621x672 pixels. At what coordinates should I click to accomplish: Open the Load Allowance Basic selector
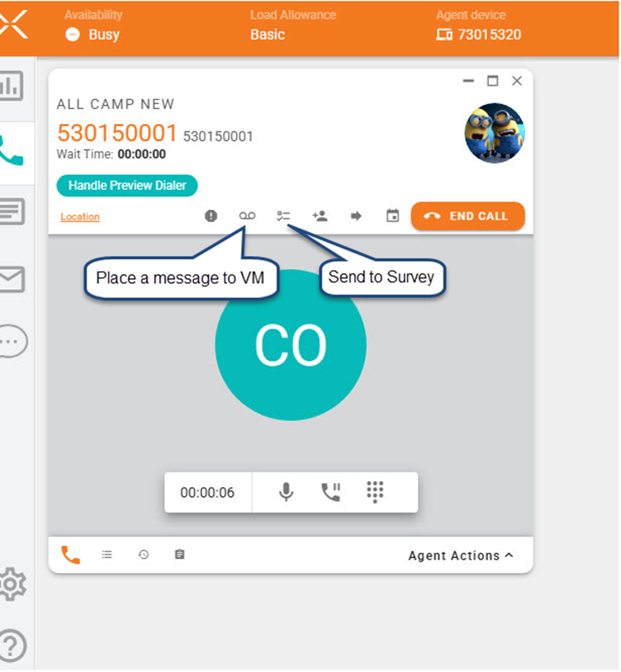(x=268, y=35)
